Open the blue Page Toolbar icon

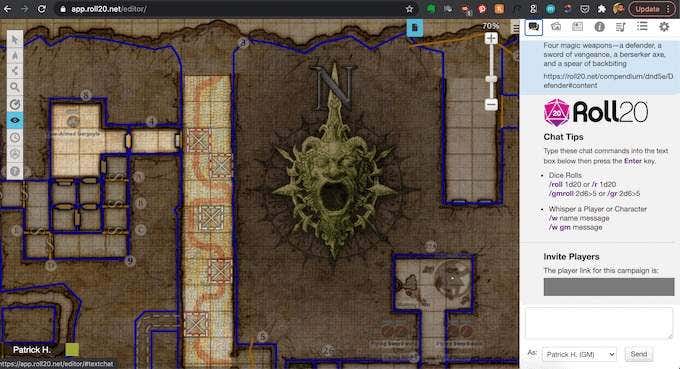coord(414,28)
